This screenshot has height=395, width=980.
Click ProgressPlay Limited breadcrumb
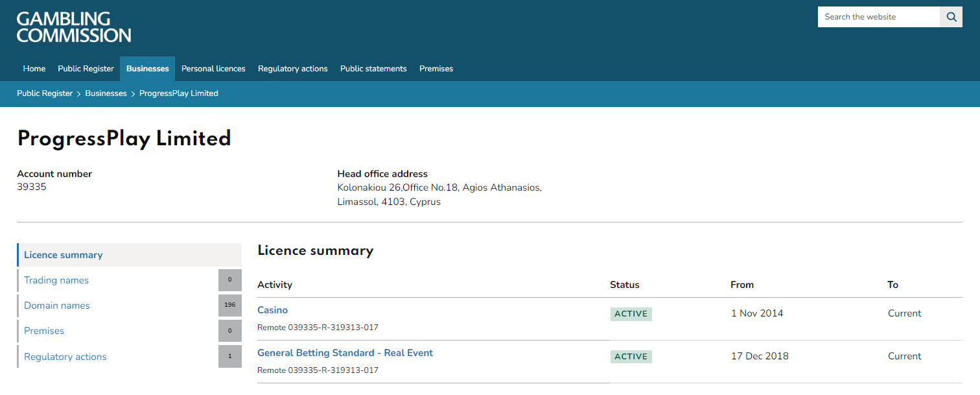click(179, 93)
